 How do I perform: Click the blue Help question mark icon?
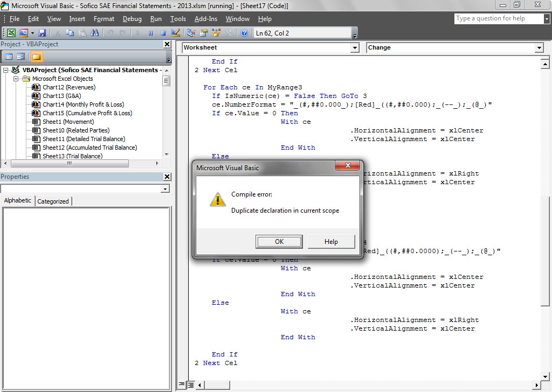tap(244, 33)
